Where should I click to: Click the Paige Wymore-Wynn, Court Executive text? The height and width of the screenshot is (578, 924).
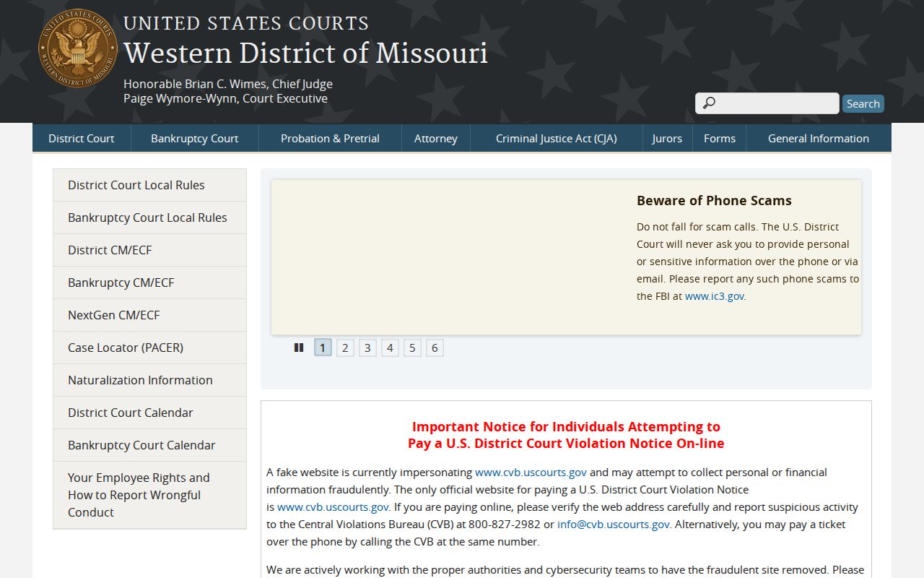coord(225,98)
